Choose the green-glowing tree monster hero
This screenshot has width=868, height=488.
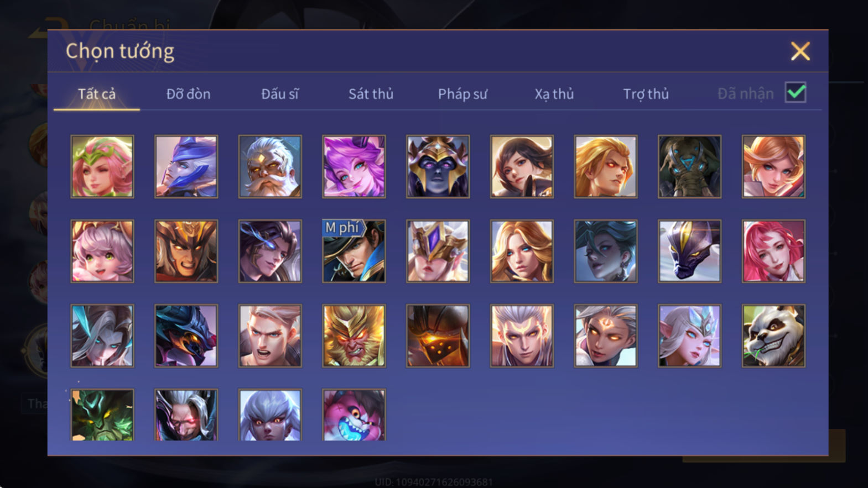[102, 414]
